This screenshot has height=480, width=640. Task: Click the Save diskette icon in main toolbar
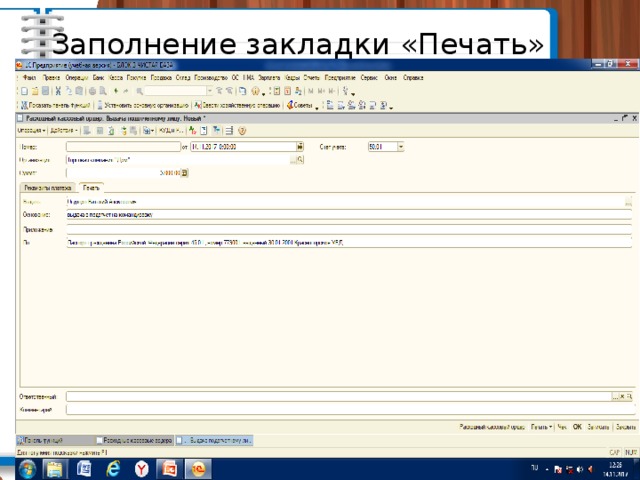point(46,91)
